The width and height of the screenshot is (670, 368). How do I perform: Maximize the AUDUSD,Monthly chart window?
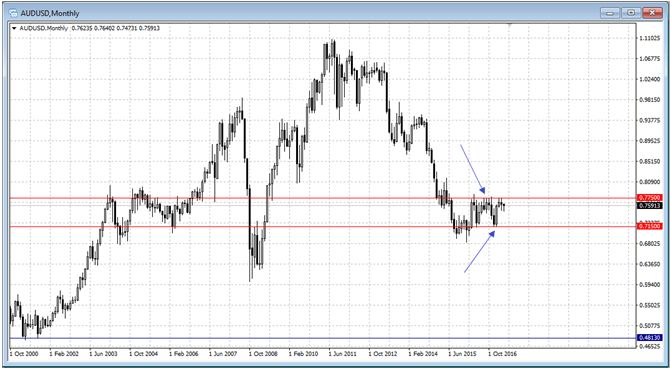click(631, 13)
